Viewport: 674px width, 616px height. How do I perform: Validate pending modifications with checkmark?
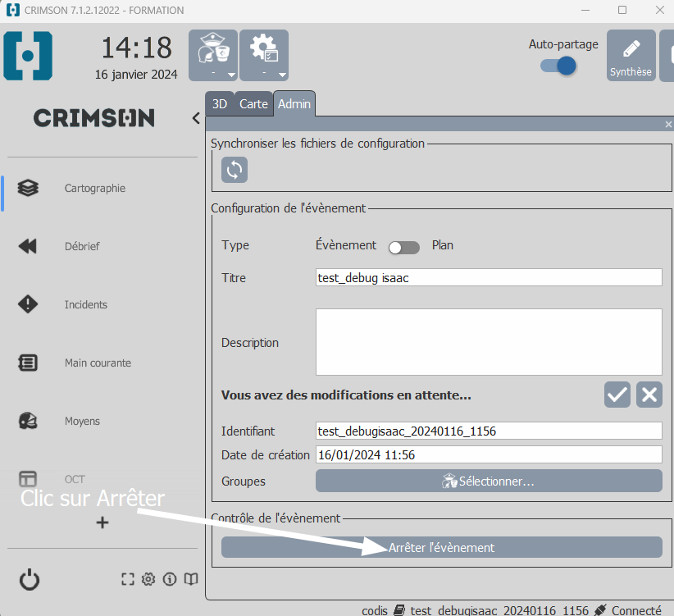tap(617, 395)
